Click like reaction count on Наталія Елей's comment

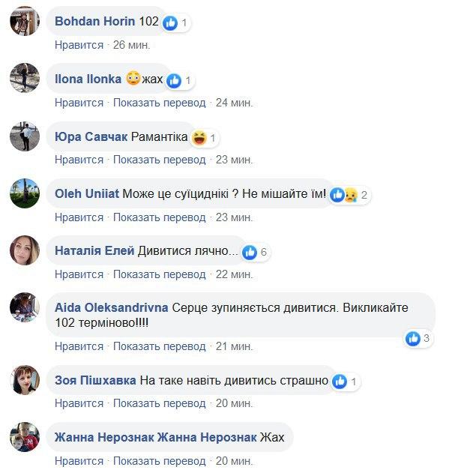point(256,252)
